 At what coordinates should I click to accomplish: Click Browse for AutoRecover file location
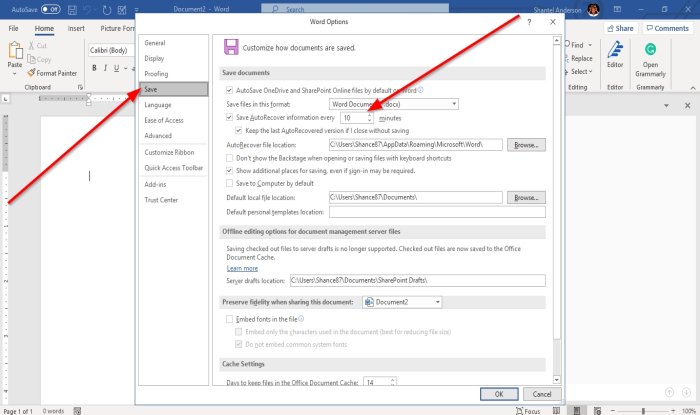click(x=526, y=145)
